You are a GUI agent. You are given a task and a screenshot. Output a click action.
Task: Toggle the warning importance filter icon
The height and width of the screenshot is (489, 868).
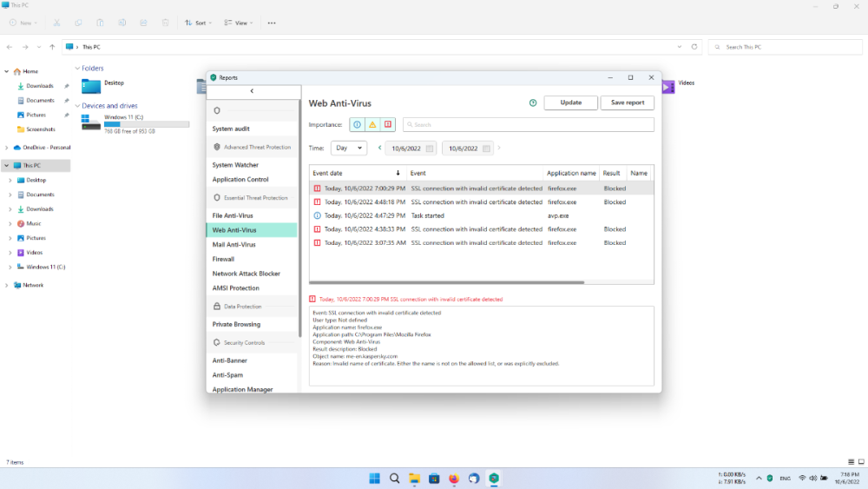[372, 124]
